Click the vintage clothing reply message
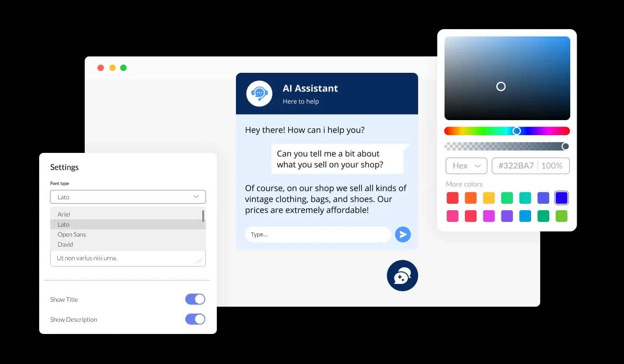Screen dimensions: 624x364 click(x=326, y=199)
